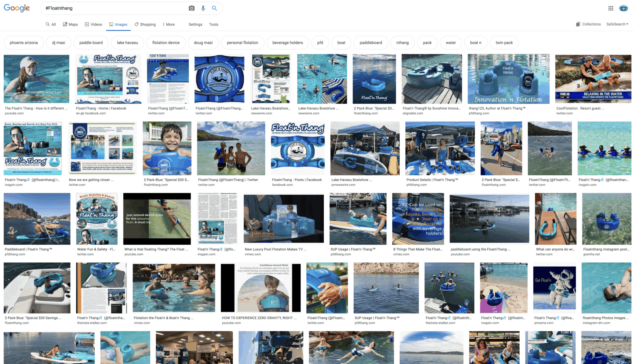This screenshot has width=634, height=364.
Task: Click the 'What can anyone do wi...' caption
Action: [555, 249]
